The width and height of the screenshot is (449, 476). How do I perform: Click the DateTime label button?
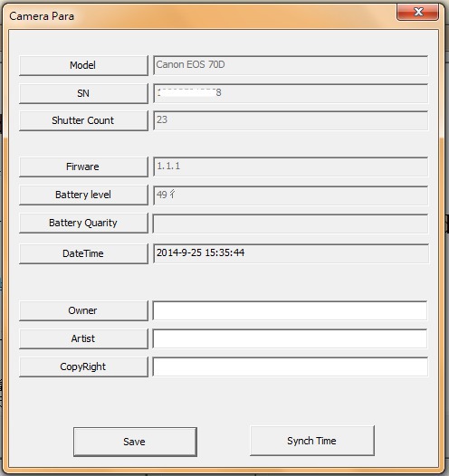coord(83,253)
